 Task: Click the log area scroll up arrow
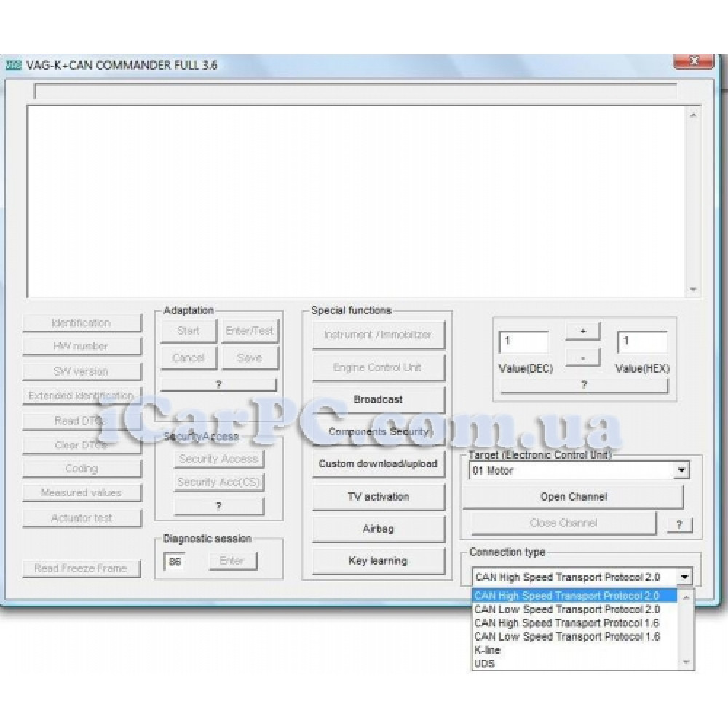[x=693, y=115]
